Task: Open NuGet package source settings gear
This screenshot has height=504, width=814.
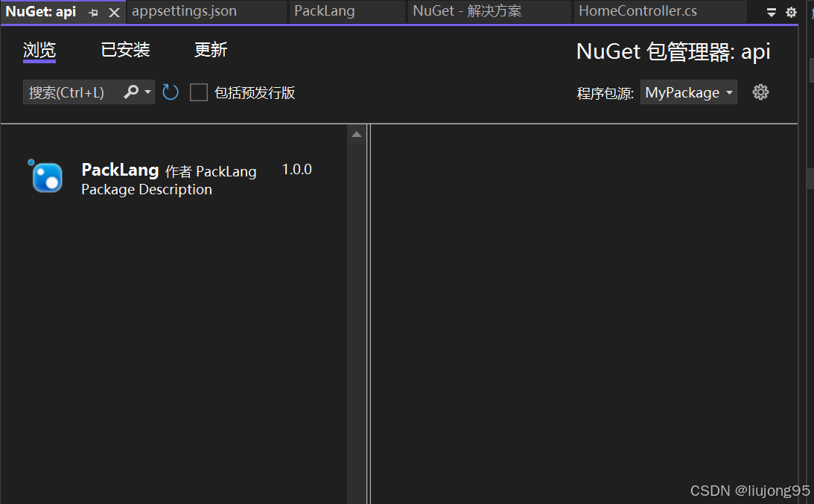Action: (760, 92)
